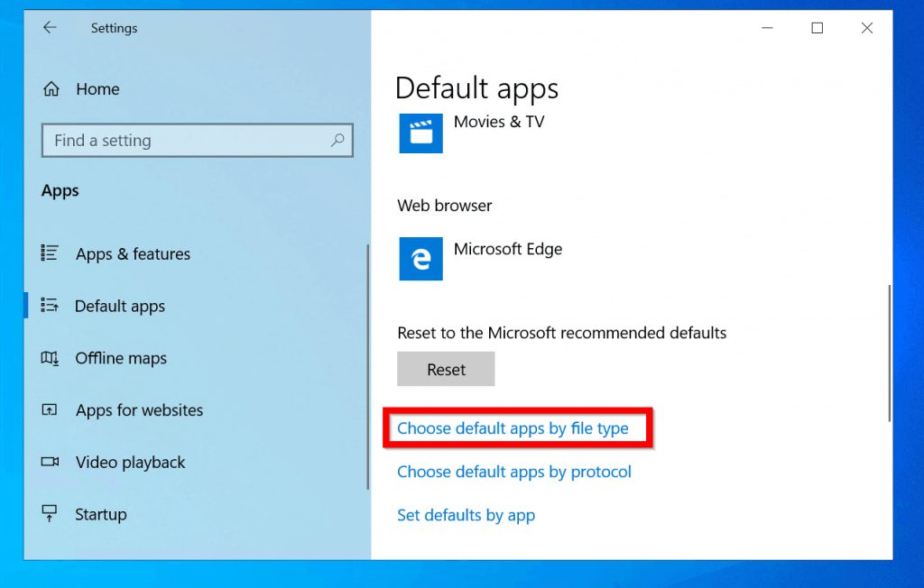Image resolution: width=924 pixels, height=588 pixels.
Task: Click the Apps & features sidebar icon
Action: pyautogui.click(x=51, y=254)
